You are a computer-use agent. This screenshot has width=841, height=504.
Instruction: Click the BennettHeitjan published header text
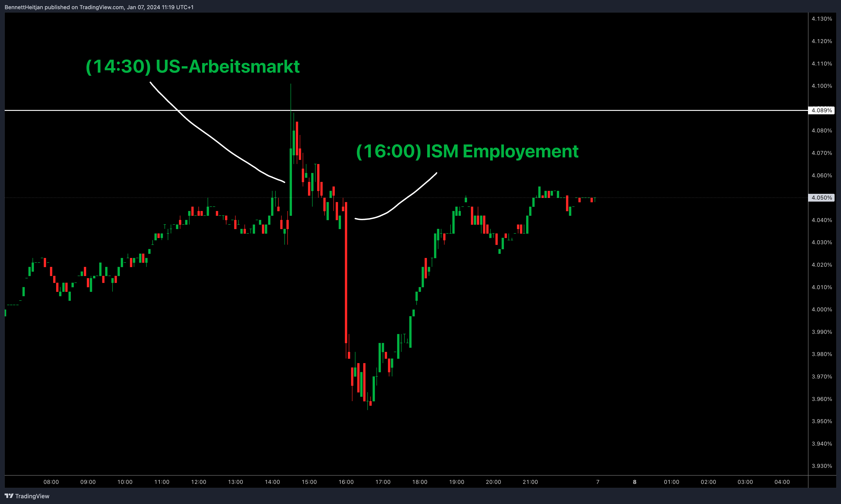tap(99, 7)
